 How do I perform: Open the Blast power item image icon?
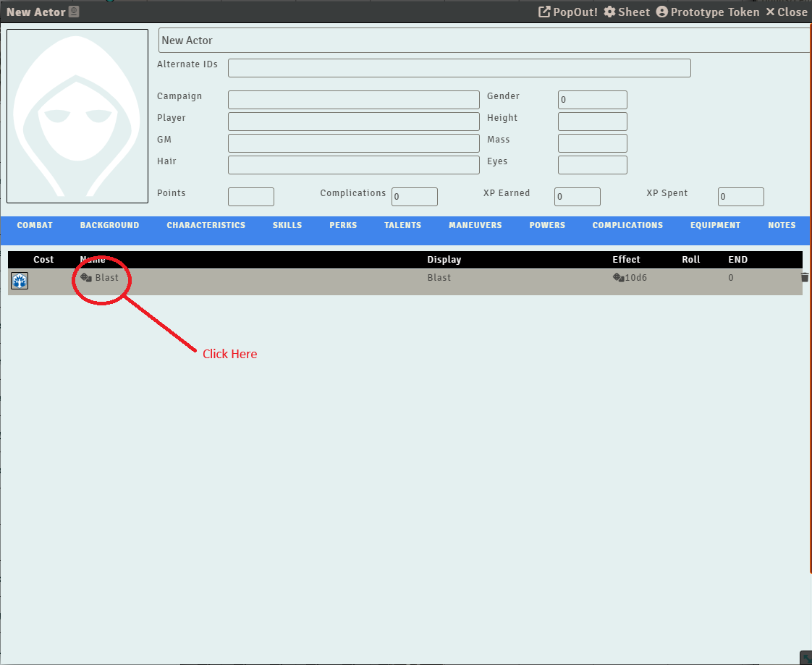tap(20, 281)
